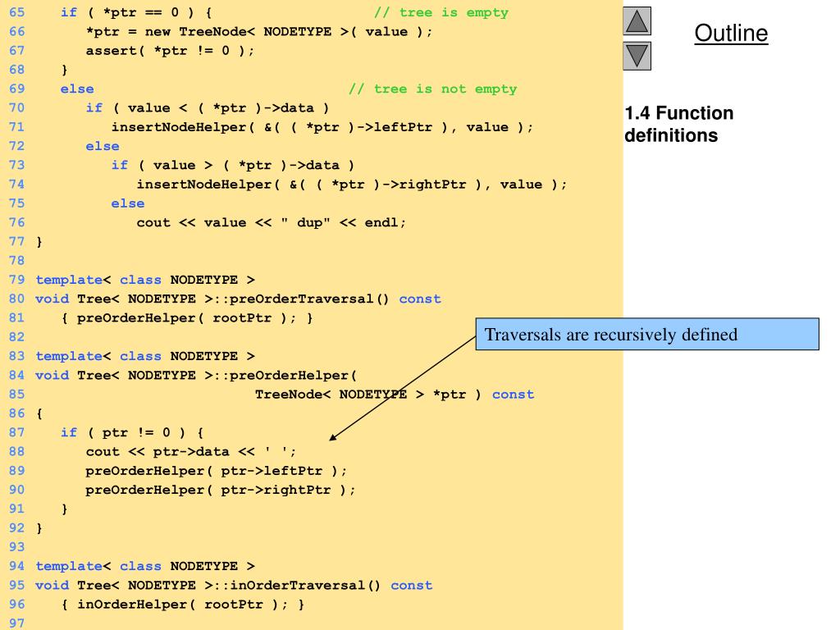Click the '// tree is empty' comment
The width and height of the screenshot is (840, 630).
tap(441, 12)
